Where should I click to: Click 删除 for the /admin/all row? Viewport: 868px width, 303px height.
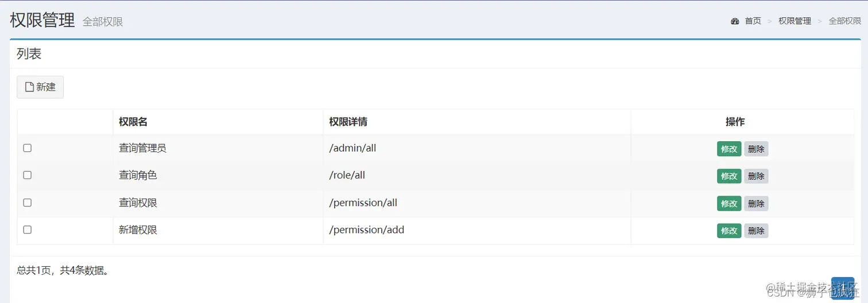pos(756,149)
